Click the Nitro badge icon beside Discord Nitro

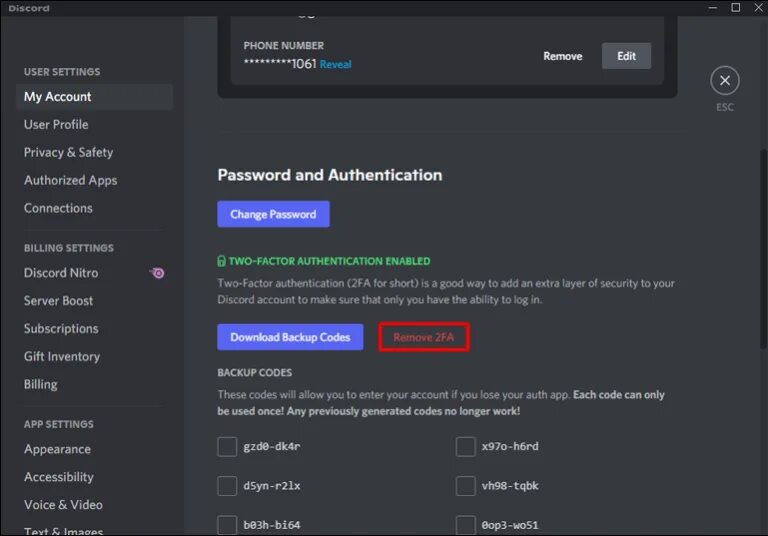click(x=157, y=273)
